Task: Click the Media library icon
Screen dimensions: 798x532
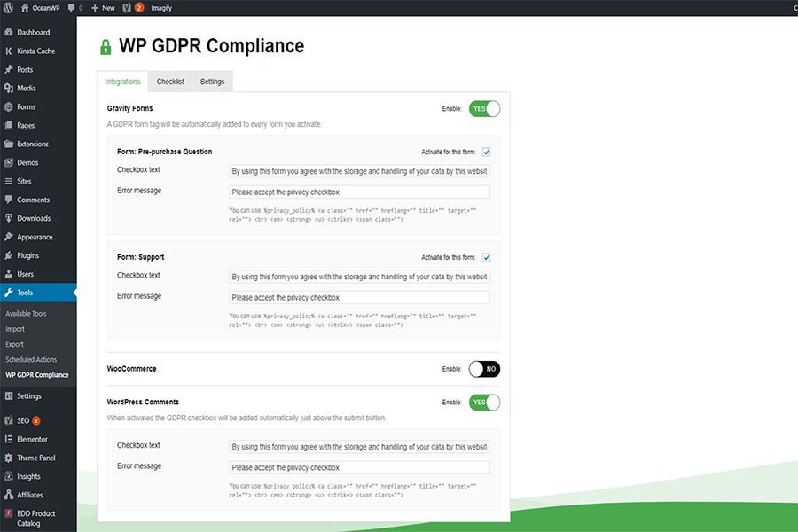Action: [9, 88]
